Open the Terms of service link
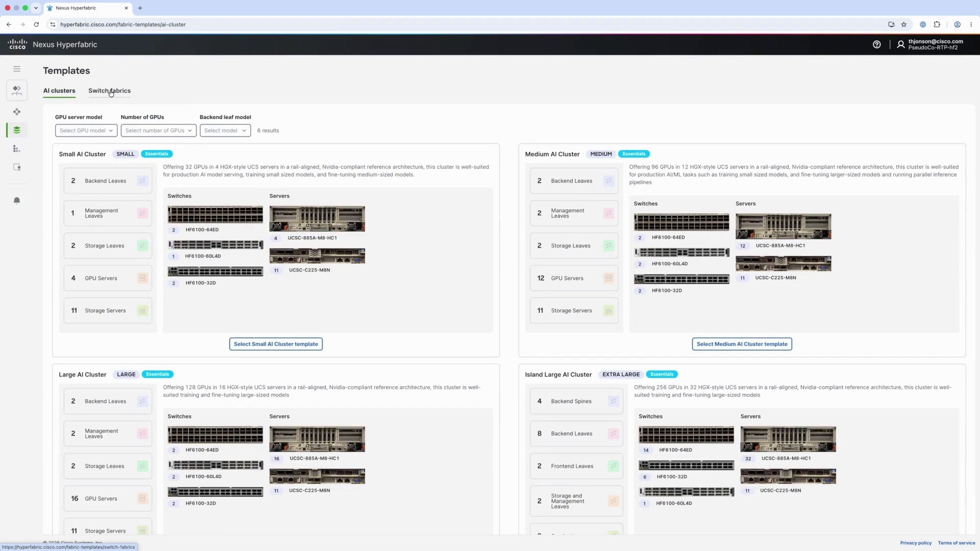The width and height of the screenshot is (980, 551). coord(957,543)
